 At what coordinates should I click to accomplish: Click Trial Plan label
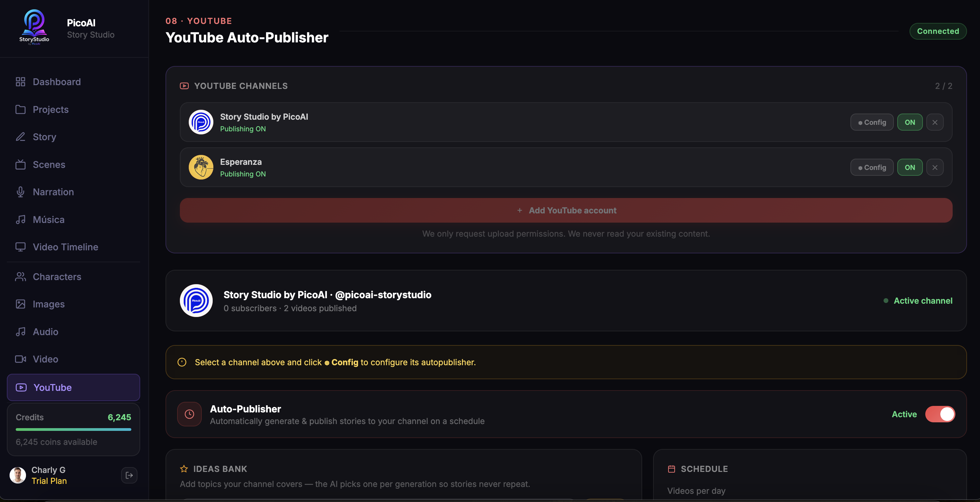pos(49,481)
